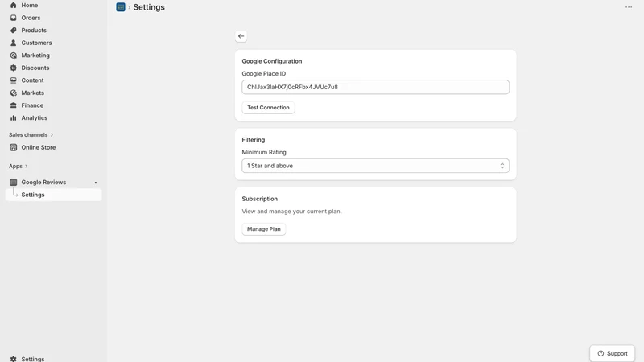Click the Finance bank icon

(13, 105)
